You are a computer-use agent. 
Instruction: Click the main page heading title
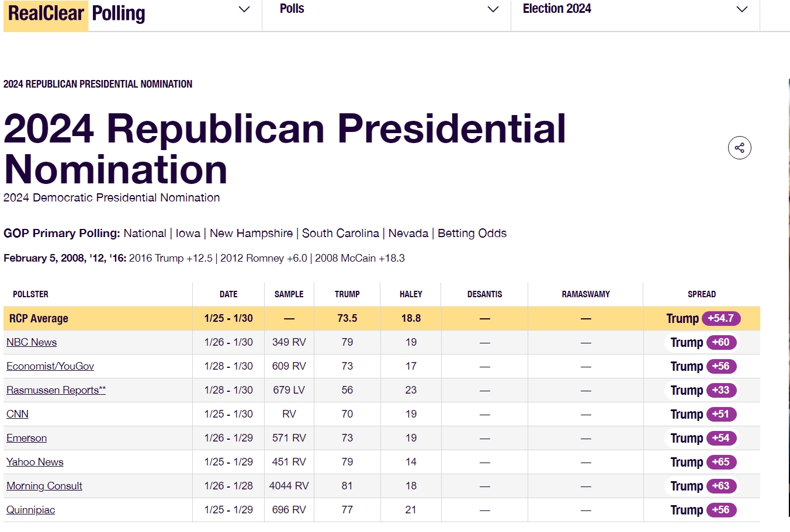(285, 149)
